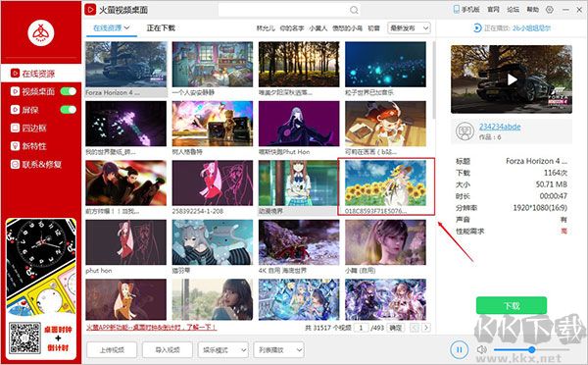Open 官网 in the top menu
The image size is (588, 365).
(x=494, y=10)
